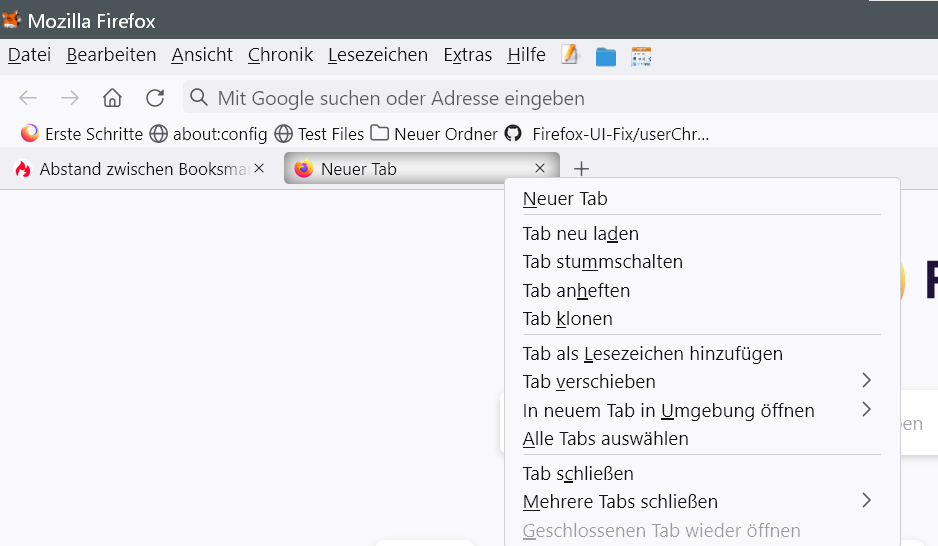This screenshot has width=938, height=546.
Task: Open the Firefox-UI-Fix/userChrome GitHub bookmark
Action: click(610, 133)
